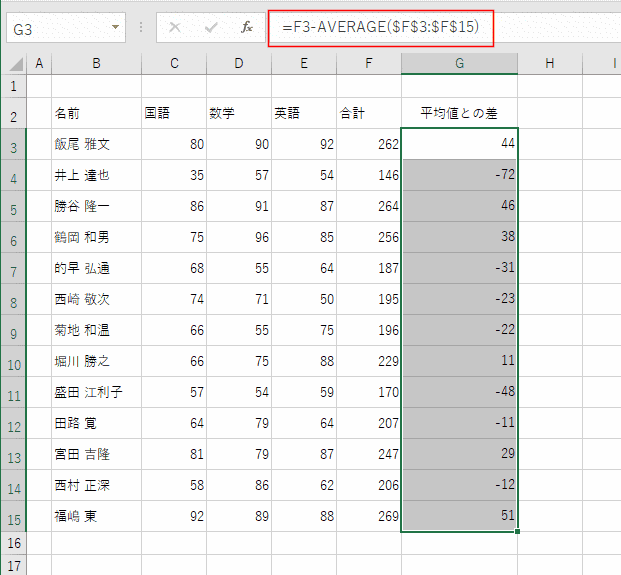This screenshot has width=621, height=575.
Task: Expand the Name Box dropdown arrow
Action: 117,28
